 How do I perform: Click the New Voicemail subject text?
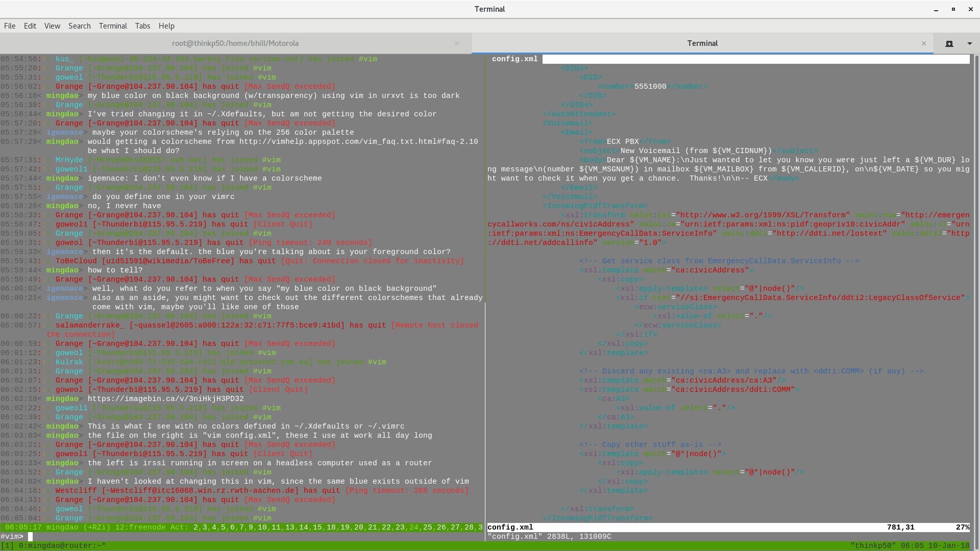pos(696,151)
